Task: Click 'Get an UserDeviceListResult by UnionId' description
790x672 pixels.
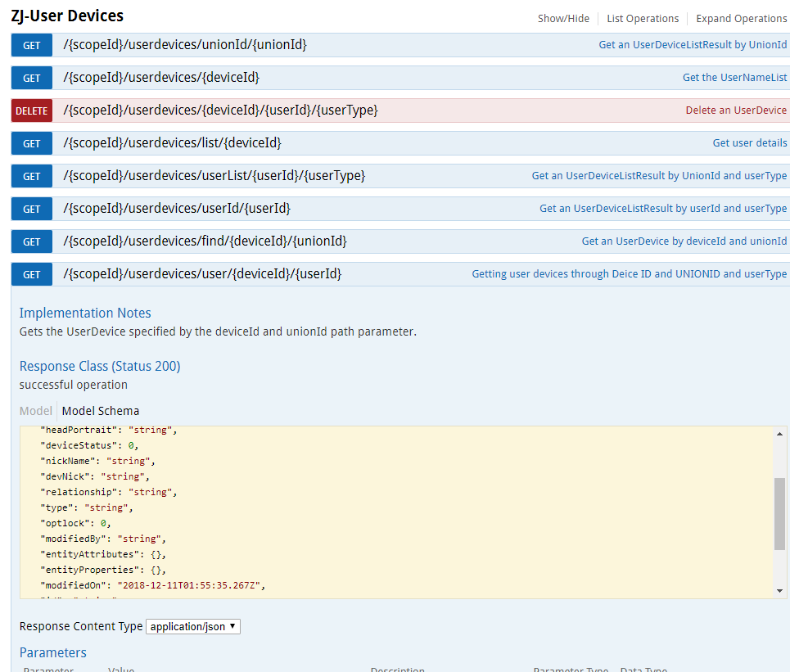Action: (693, 45)
